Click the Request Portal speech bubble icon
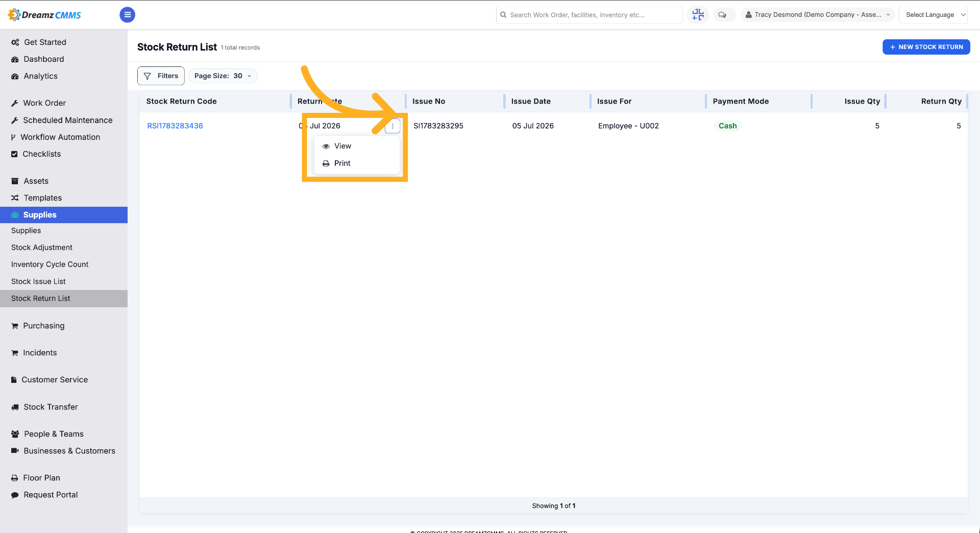Viewport: 980px width, 533px height. coord(15,495)
